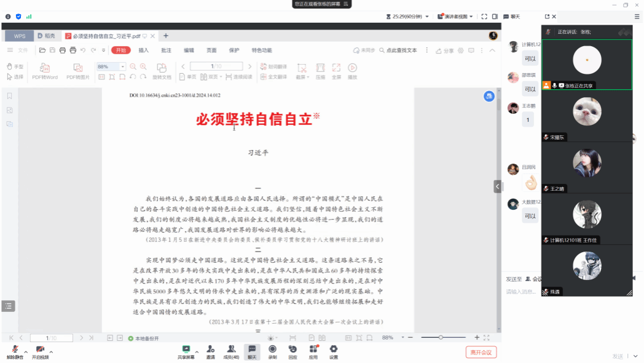This screenshot has width=644, height=363.
Task: Open the Members (成员) list
Action: [231, 349]
